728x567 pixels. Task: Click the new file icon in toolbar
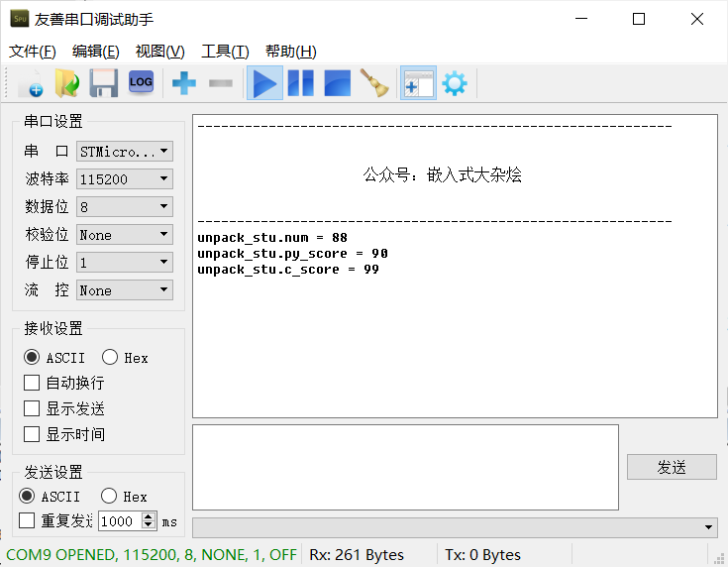(x=31, y=83)
